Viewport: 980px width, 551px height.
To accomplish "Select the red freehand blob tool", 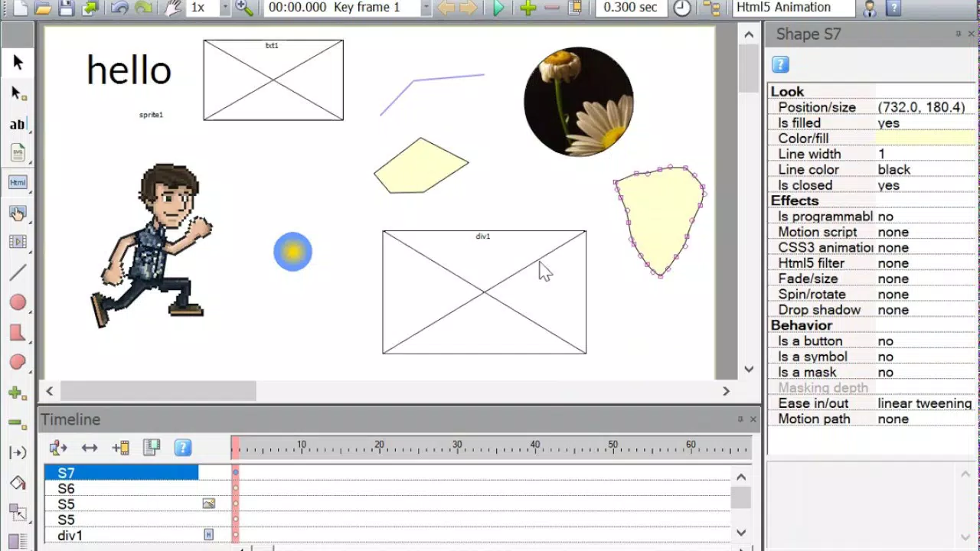I will pos(18,362).
